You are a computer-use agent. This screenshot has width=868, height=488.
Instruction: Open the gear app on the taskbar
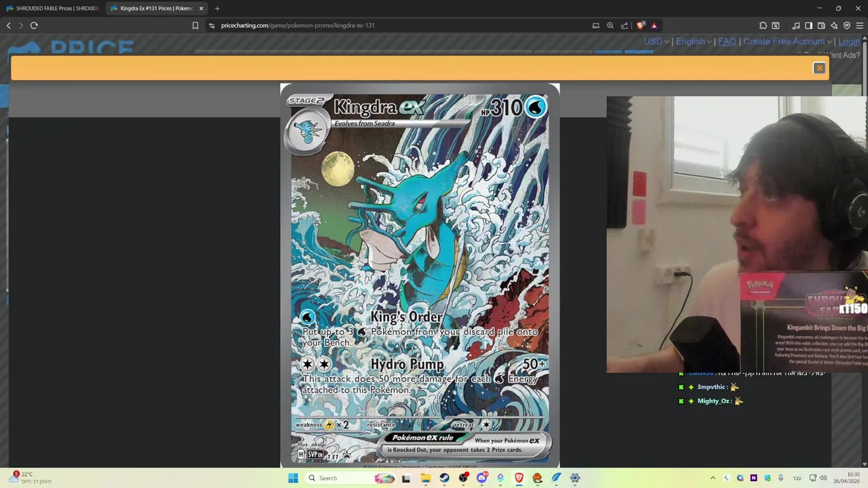coord(574,479)
